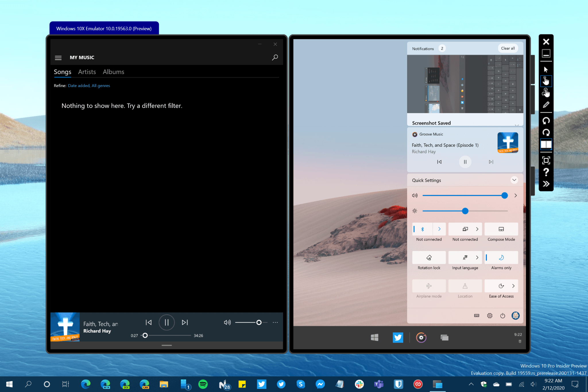Switch to the Artists tab
The width and height of the screenshot is (588, 392).
click(87, 72)
